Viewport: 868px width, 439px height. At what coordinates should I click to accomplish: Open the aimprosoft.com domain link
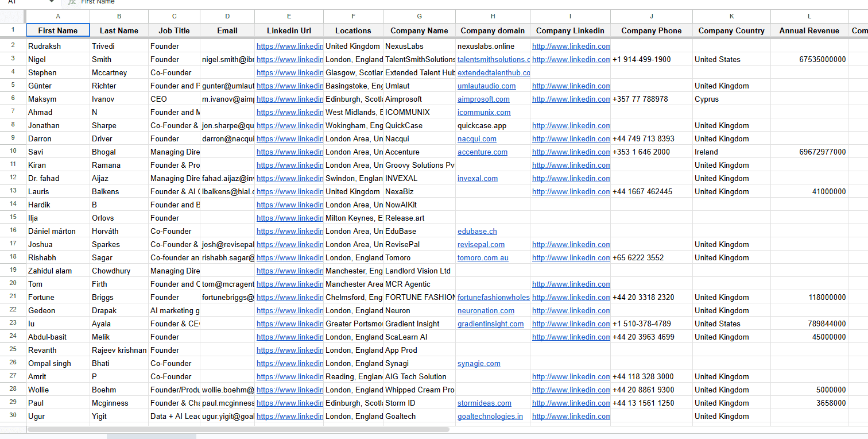coord(483,99)
